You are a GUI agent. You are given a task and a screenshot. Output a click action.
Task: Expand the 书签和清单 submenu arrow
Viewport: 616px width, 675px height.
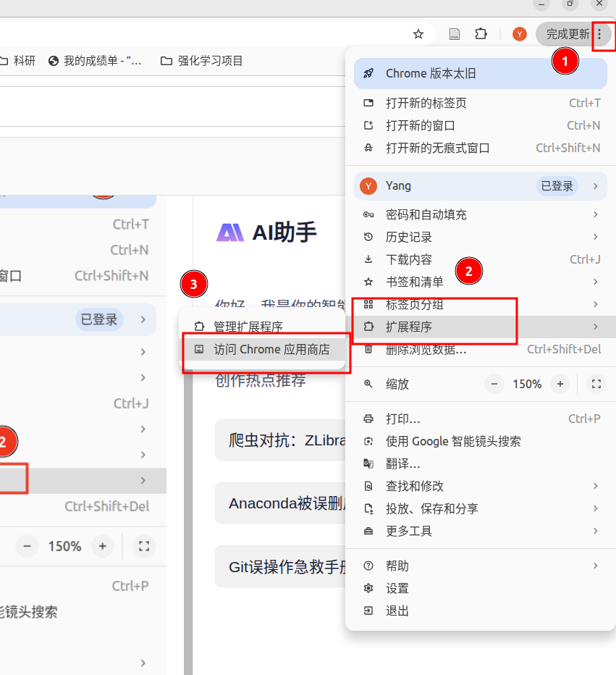pyautogui.click(x=595, y=282)
